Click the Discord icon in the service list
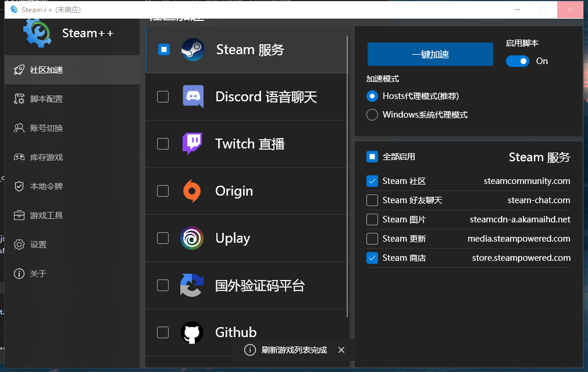The width and height of the screenshot is (588, 372). 192,97
